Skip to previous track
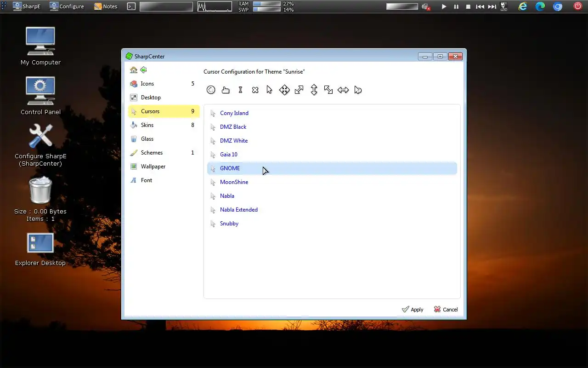The height and width of the screenshot is (368, 588). (480, 6)
